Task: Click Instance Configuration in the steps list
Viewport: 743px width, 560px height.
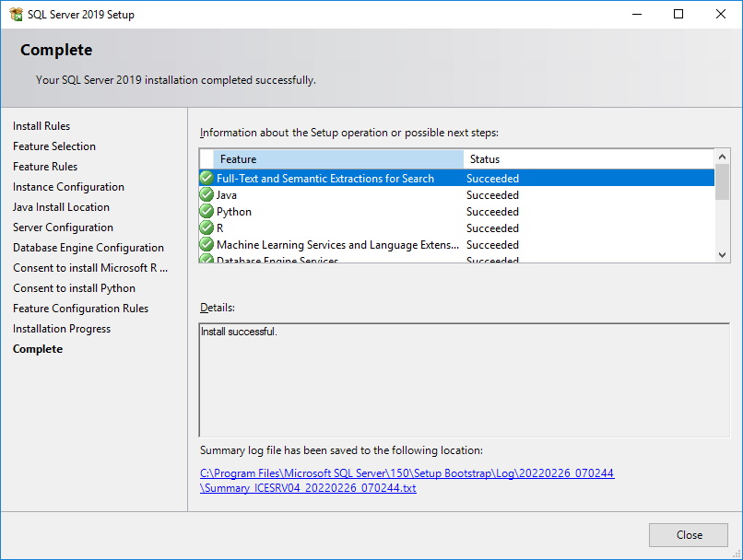Action: (x=68, y=187)
